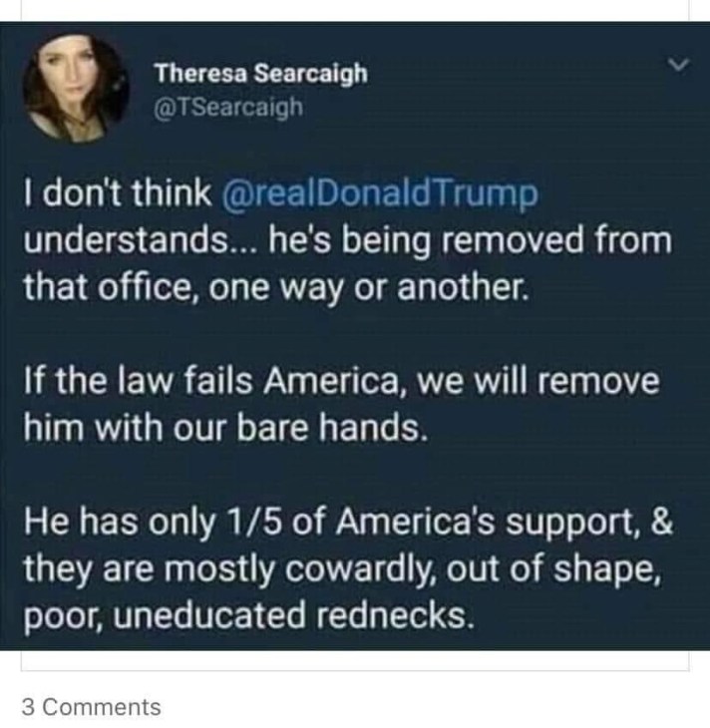Image resolution: width=710 pixels, height=728 pixels.
Task: Click the line "they are mostly cowardly"
Action: tap(343, 569)
